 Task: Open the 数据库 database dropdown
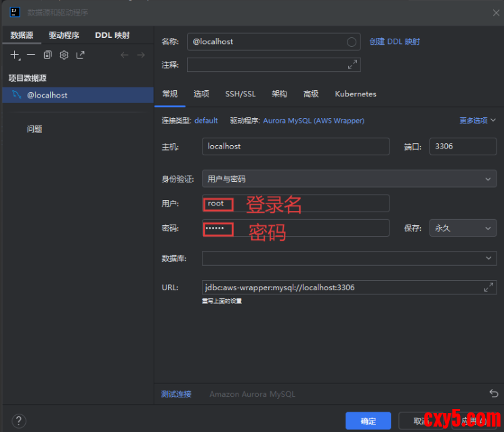click(348, 258)
